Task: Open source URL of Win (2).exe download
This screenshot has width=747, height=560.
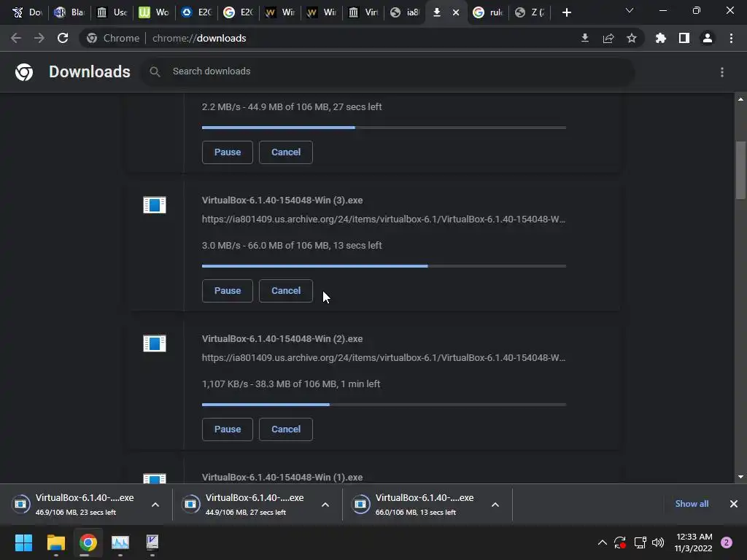Action: (384, 358)
